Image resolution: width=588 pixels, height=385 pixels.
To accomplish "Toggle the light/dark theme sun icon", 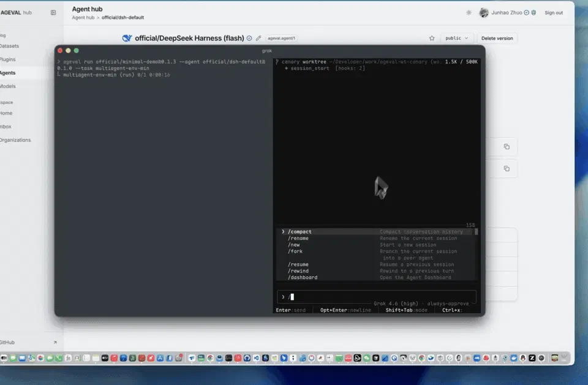I will 469,13.
